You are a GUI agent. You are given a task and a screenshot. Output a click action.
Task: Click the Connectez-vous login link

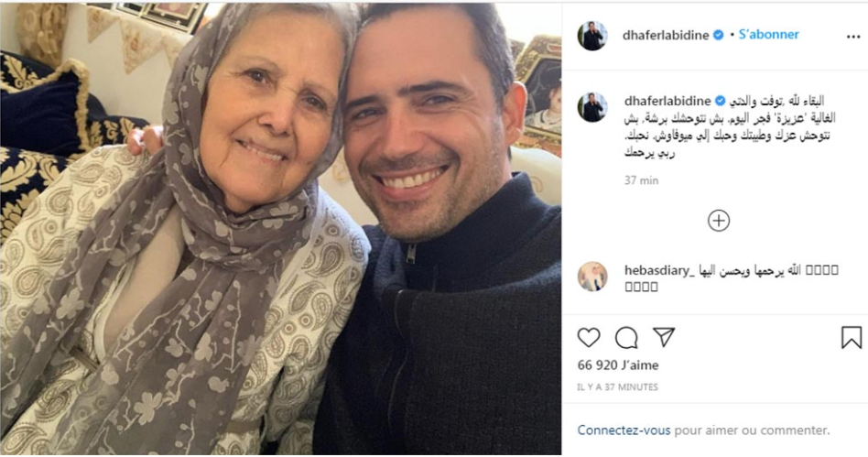coord(624,430)
